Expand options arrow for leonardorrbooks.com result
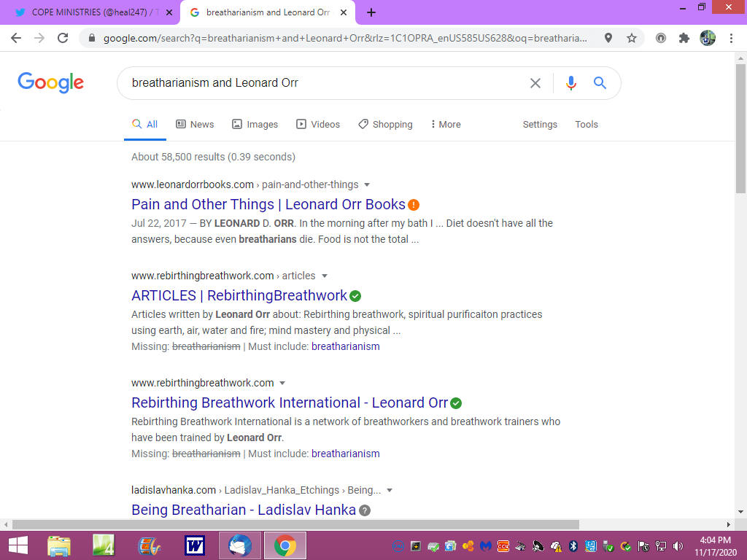Viewport: 747px width, 560px height. coord(367,184)
